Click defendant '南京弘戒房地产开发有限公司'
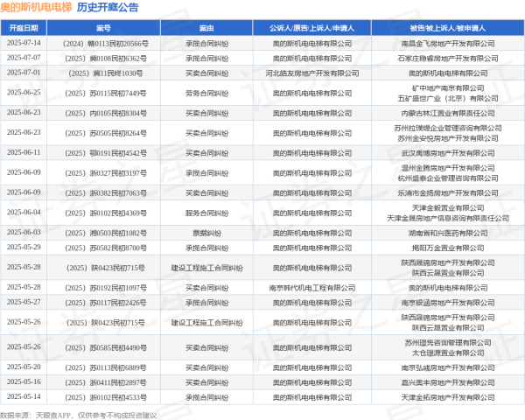This screenshot has width=525, height=420. tap(448, 367)
